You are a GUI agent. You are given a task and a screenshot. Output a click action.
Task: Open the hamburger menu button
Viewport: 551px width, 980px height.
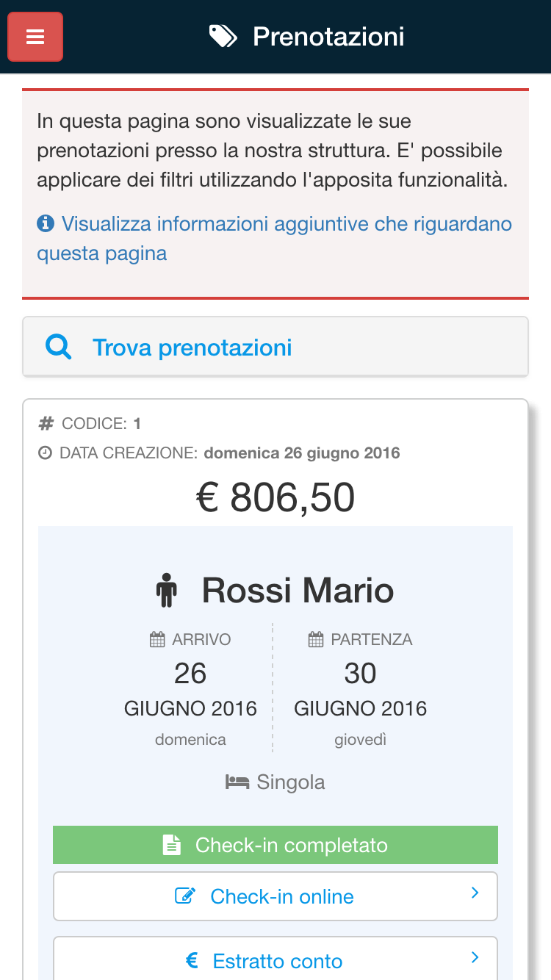35,37
